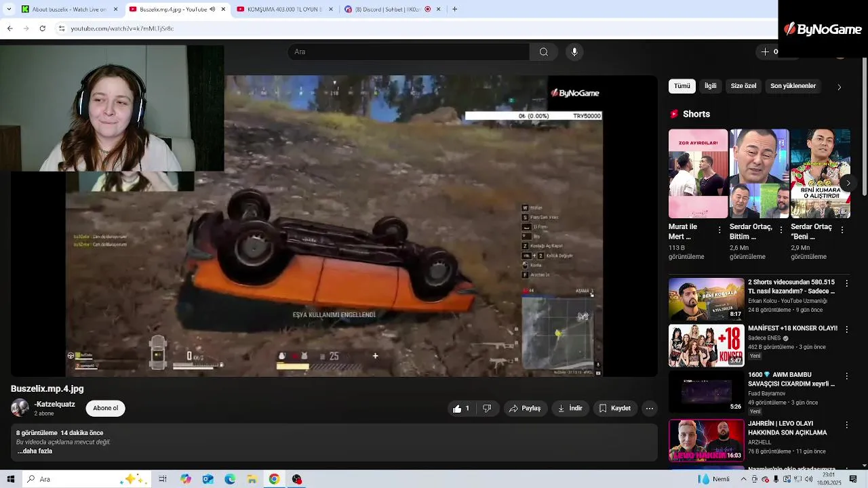Open options for 'MANİFEST +18 KONSER' video
Viewport: 868px width, 488px height.
tap(846, 329)
